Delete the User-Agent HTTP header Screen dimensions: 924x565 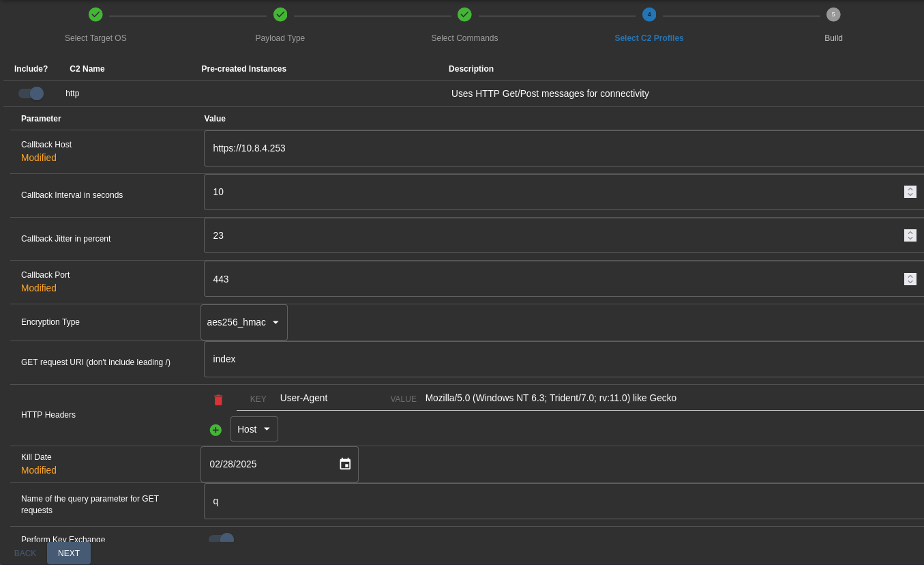pos(218,400)
